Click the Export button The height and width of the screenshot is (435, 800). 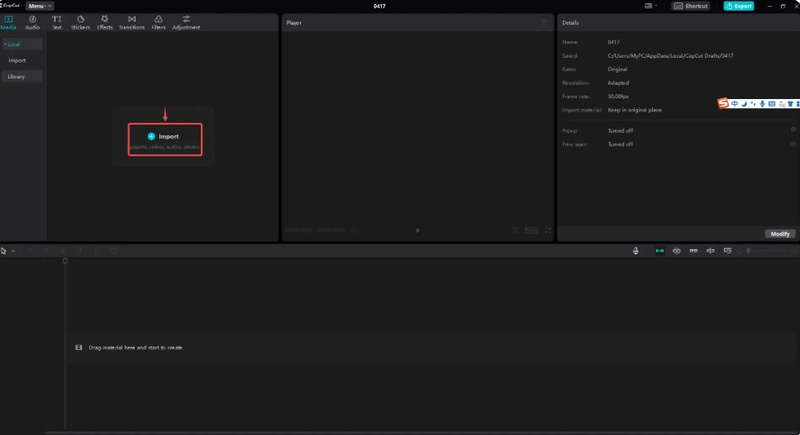740,6
